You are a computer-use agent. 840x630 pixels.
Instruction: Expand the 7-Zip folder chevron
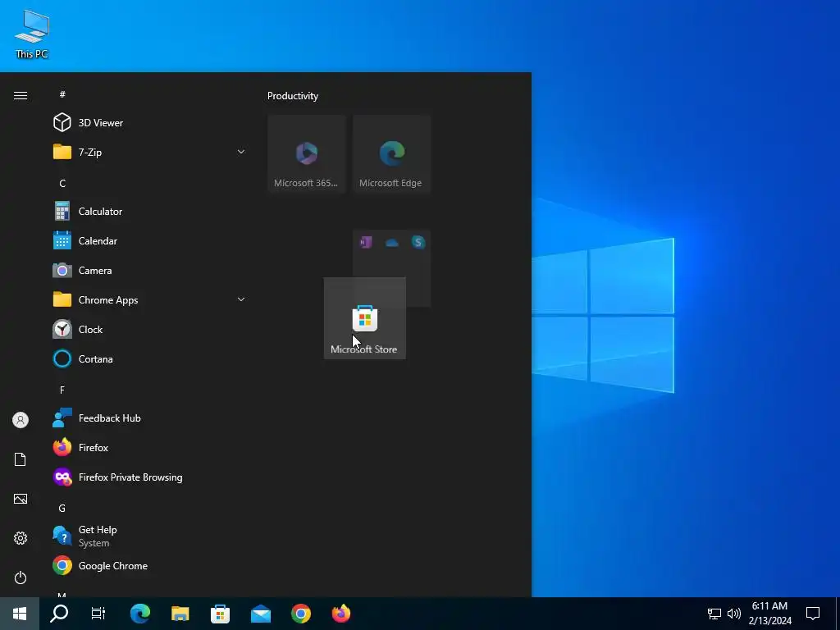coord(241,152)
